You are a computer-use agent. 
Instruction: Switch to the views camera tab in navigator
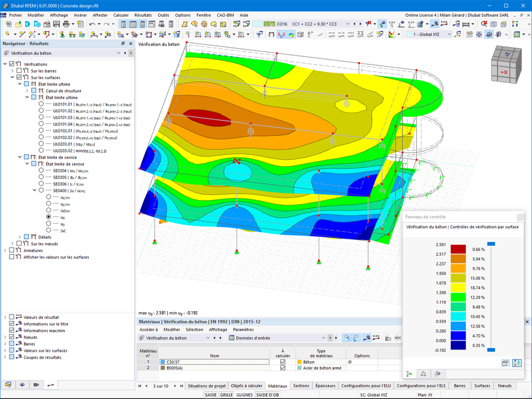point(36,385)
